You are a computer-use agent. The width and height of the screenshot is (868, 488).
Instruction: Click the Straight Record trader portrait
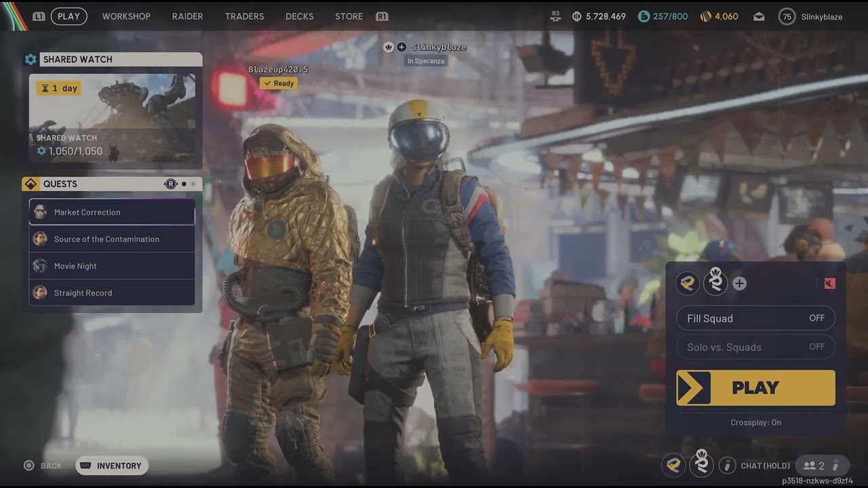coord(40,293)
